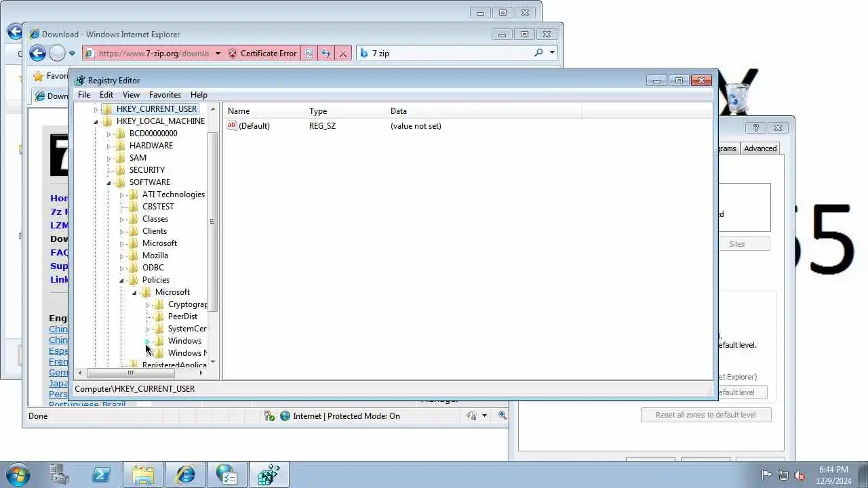Open the File menu in Registry Editor
The width and height of the screenshot is (868, 488).
[x=84, y=95]
